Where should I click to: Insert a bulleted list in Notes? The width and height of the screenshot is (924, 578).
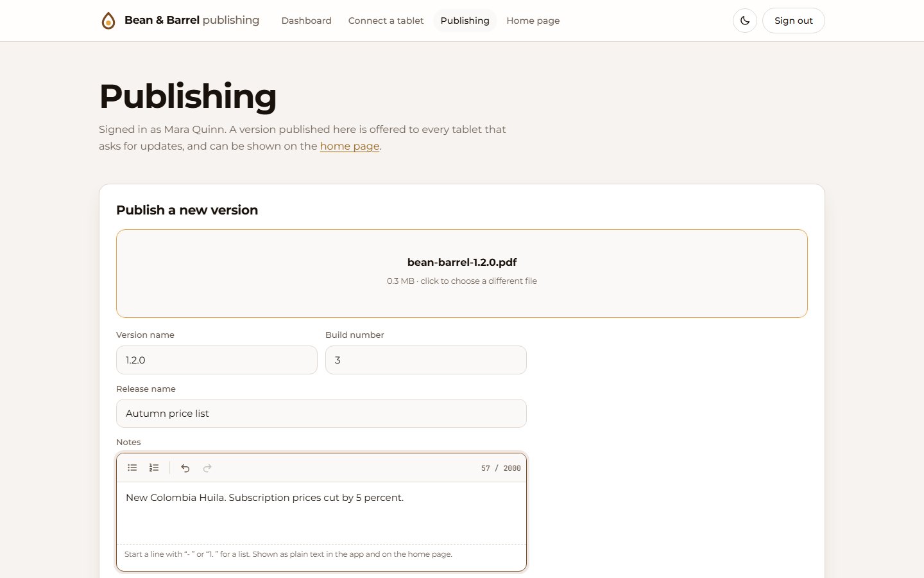point(132,468)
